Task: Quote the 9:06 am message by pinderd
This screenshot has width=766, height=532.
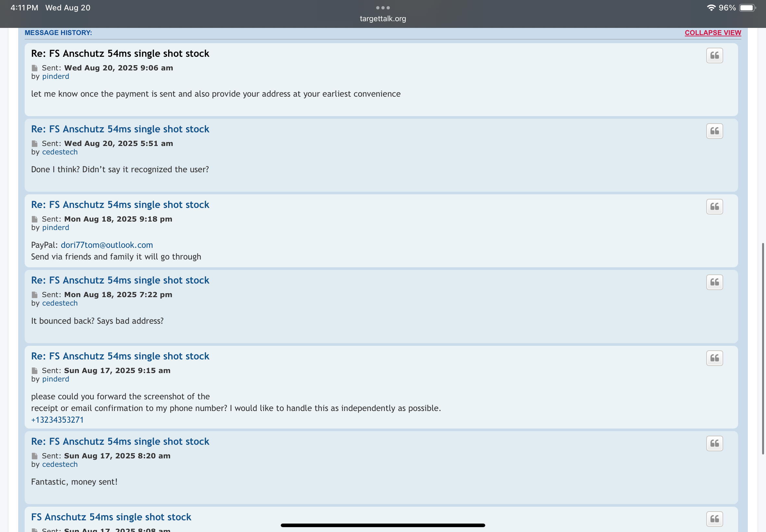Action: click(714, 55)
